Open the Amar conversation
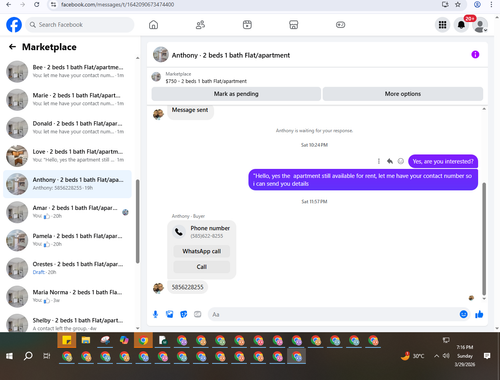This screenshot has width=500, height=380. pyautogui.click(x=67, y=212)
